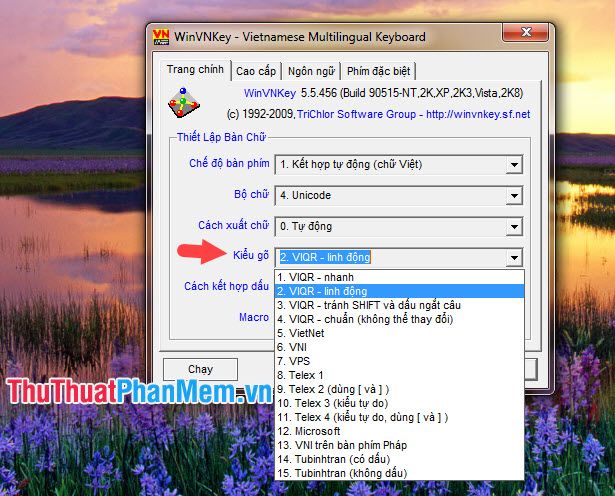The height and width of the screenshot is (496, 615).
Task: Open the Phím đặc biệt tab
Action: [378, 71]
